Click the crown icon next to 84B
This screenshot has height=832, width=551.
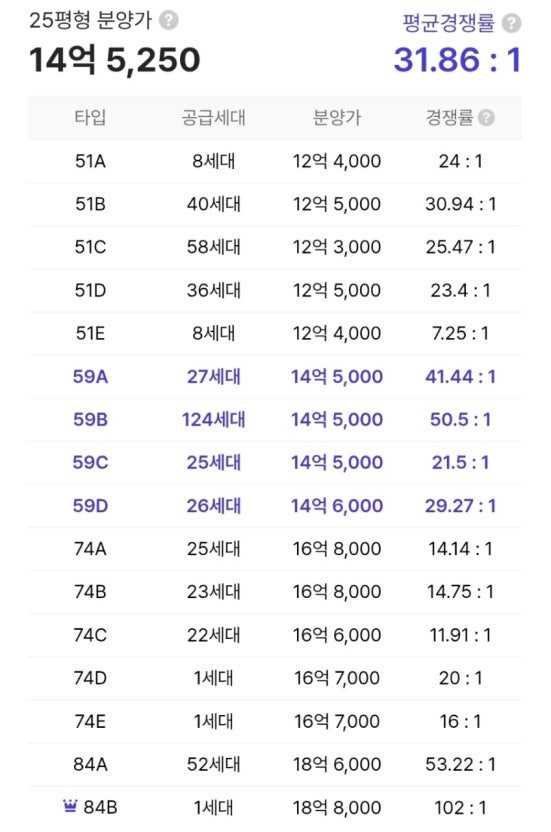70,806
